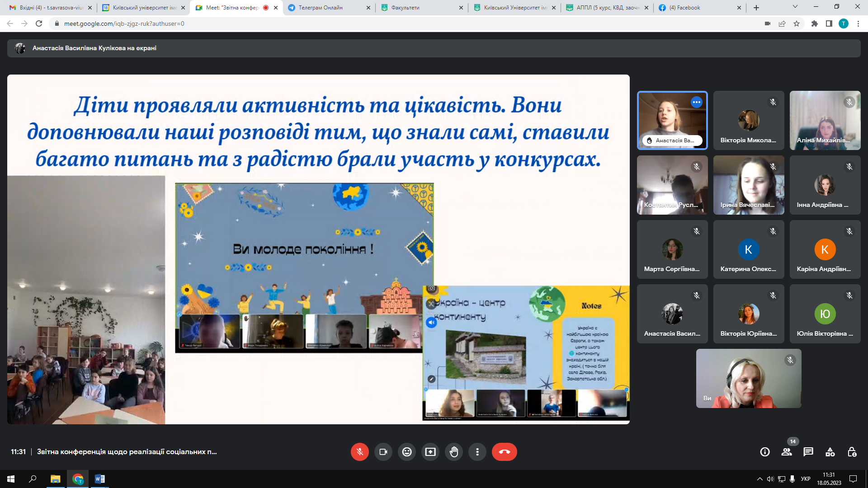Image resolution: width=868 pixels, height=488 pixels.
Task: Open the Activities panel icon
Action: click(830, 452)
